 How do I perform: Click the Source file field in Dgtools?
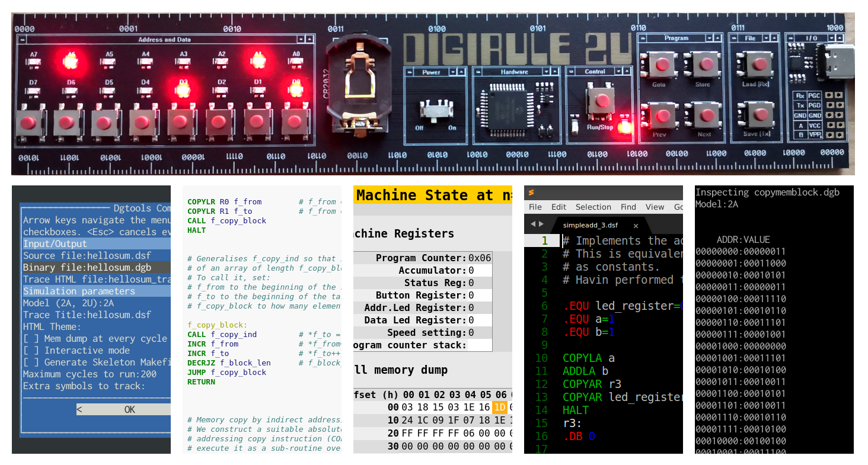coord(97,256)
